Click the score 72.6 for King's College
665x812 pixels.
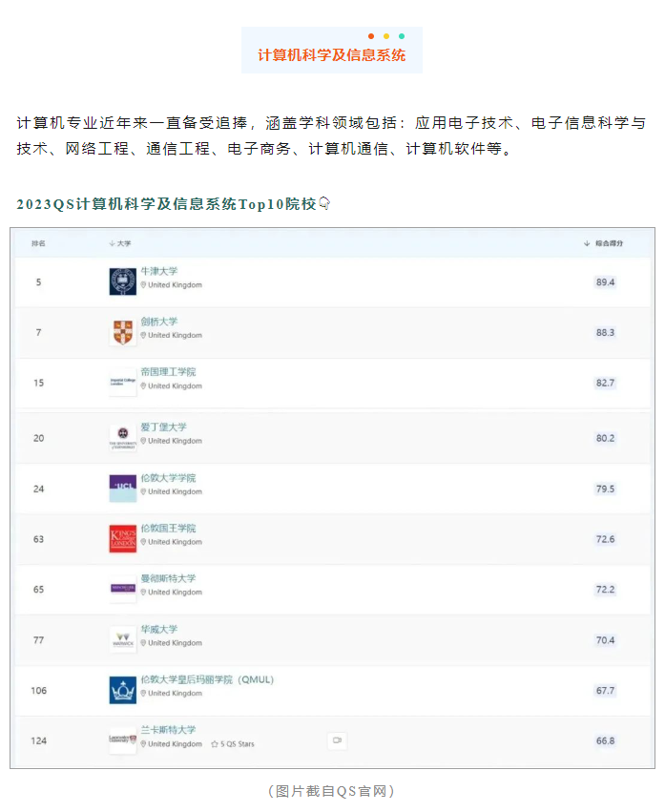coord(605,539)
